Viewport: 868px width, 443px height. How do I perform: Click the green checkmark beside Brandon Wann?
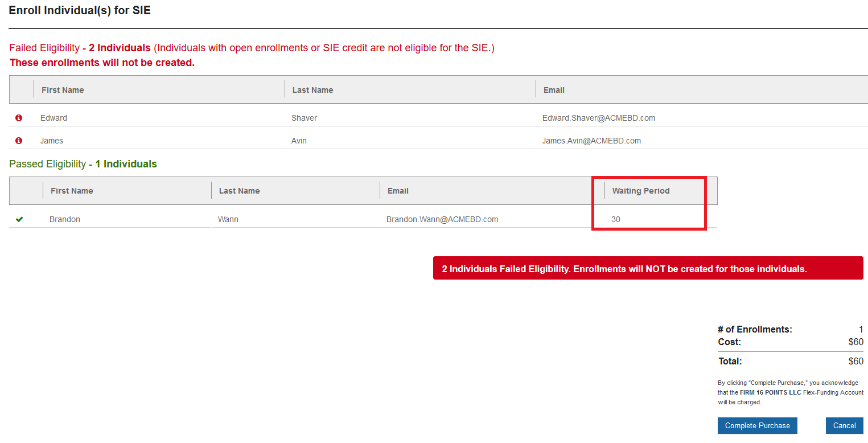19,219
